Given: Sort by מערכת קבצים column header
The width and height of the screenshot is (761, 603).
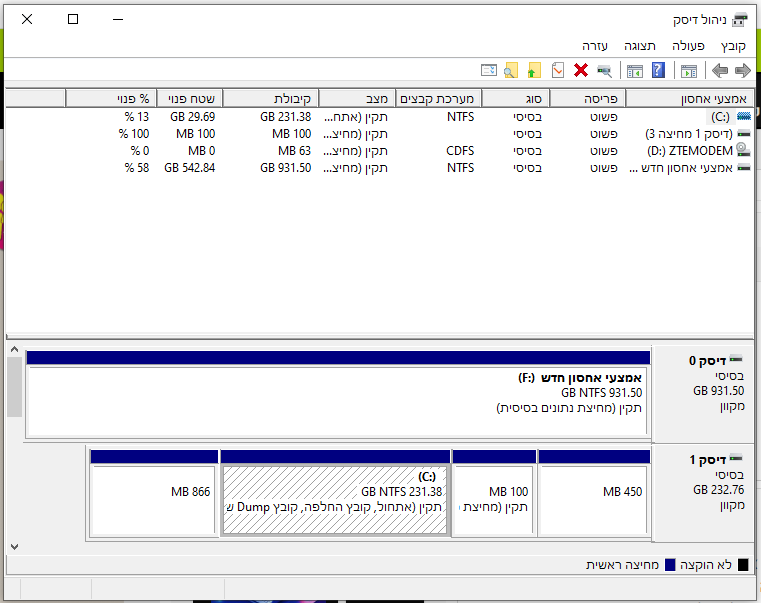Looking at the screenshot, I should tap(438, 99).
